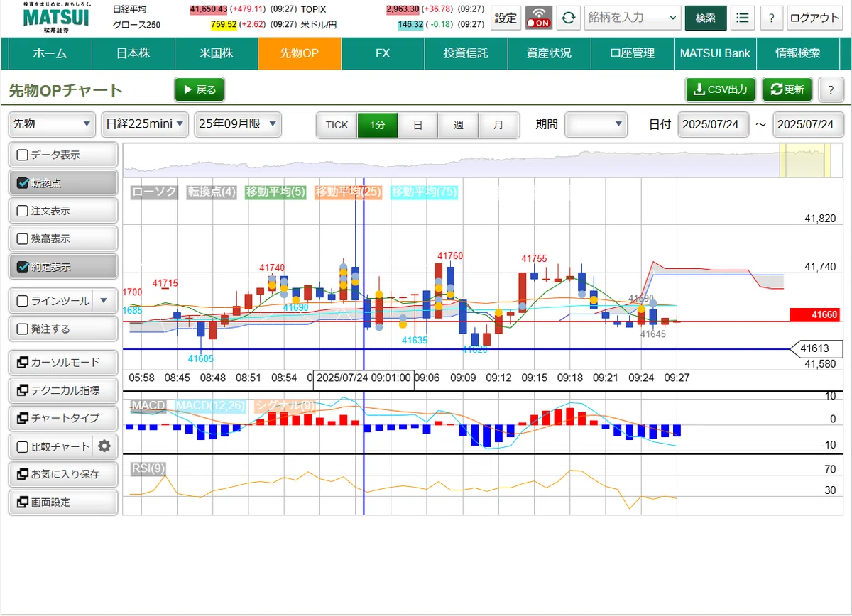Open the 米国株 tab
852x616 pixels.
click(217, 53)
